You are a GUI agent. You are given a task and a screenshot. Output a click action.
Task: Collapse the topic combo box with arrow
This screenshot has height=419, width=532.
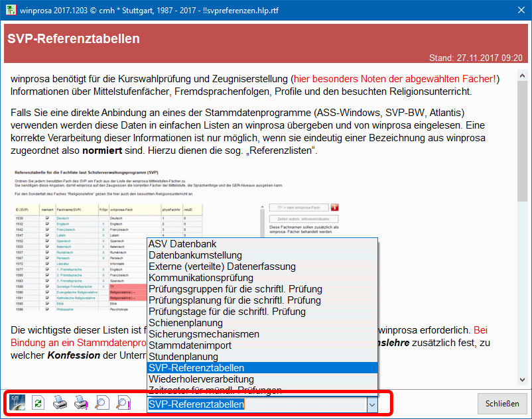click(x=371, y=404)
